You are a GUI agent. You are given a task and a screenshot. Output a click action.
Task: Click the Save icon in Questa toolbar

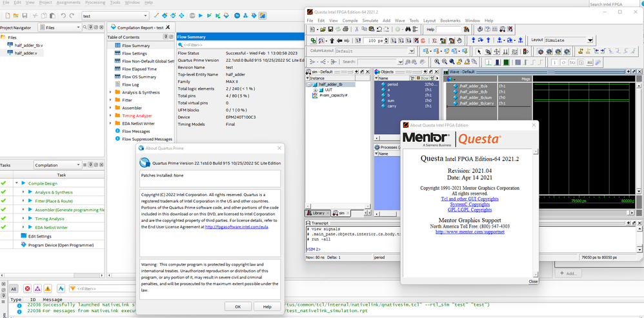(330, 29)
